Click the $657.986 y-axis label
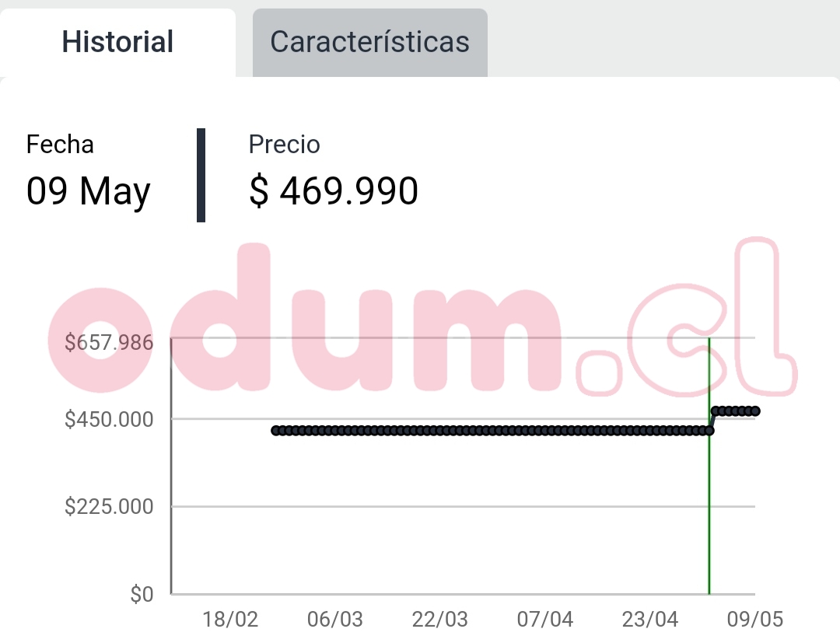 click(x=109, y=342)
